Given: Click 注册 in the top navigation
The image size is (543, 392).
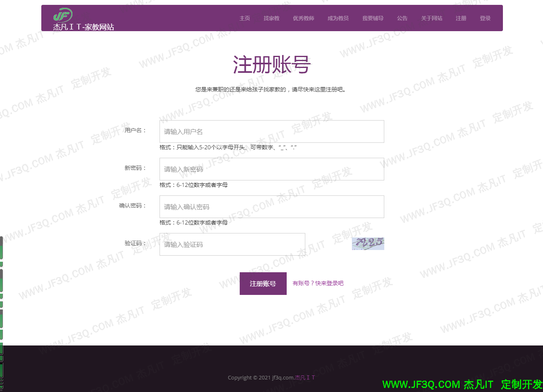Looking at the screenshot, I should (461, 18).
